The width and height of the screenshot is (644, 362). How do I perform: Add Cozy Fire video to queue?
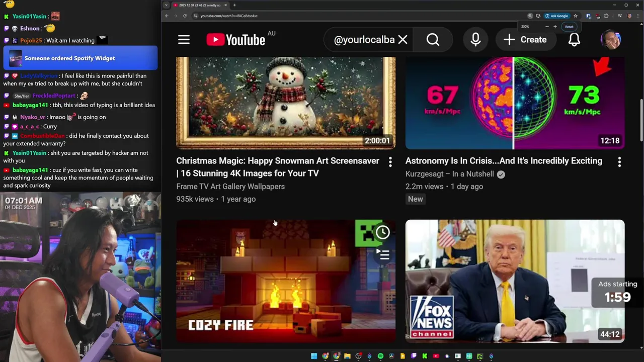(384, 255)
